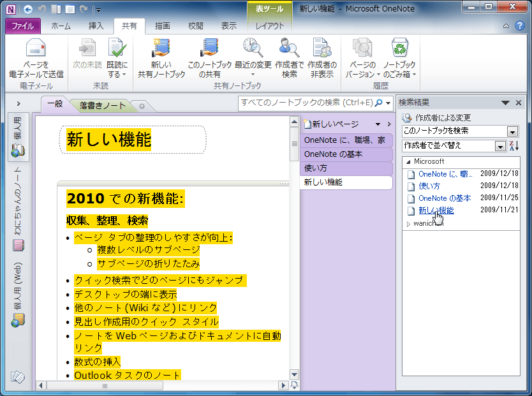Open search result 使い方
The width and height of the screenshot is (532, 396).
pyautogui.click(x=429, y=186)
